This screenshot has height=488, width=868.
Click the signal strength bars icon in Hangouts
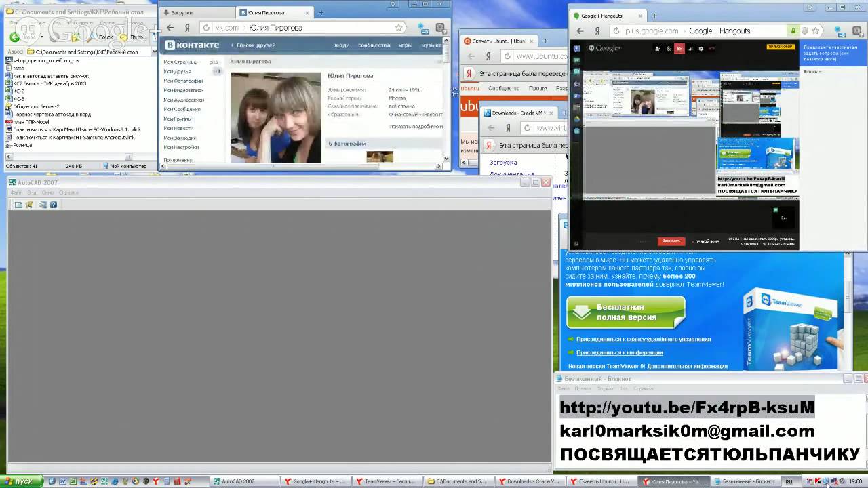(x=691, y=49)
